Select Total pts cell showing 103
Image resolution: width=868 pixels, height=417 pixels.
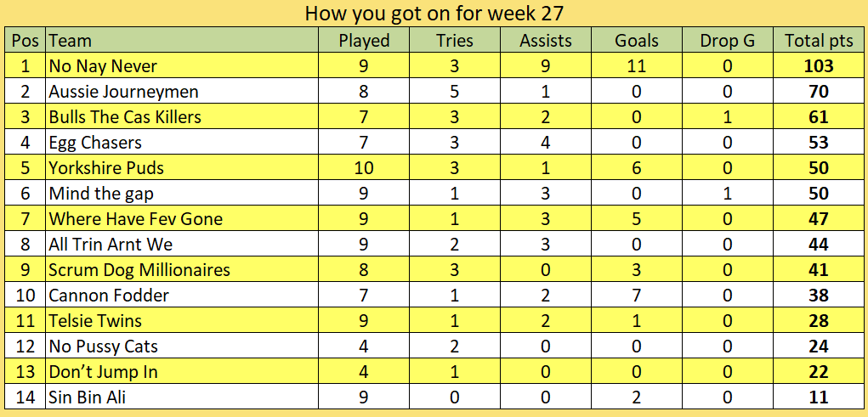pos(819,65)
